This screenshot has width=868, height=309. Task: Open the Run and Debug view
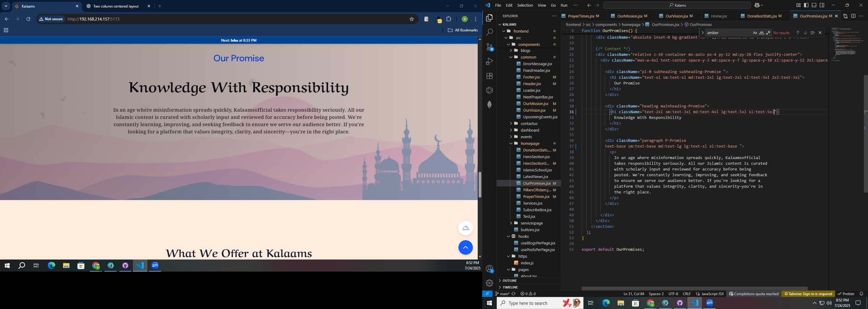coord(489,61)
